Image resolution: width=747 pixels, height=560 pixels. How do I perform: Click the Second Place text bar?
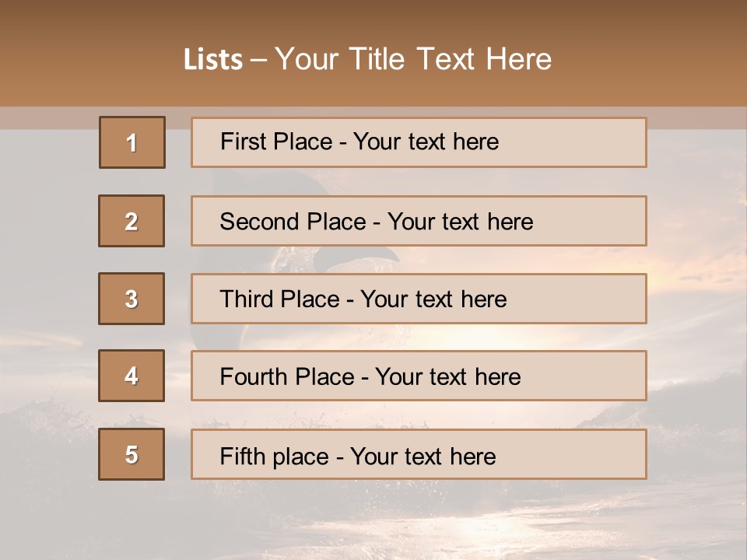[x=419, y=221]
